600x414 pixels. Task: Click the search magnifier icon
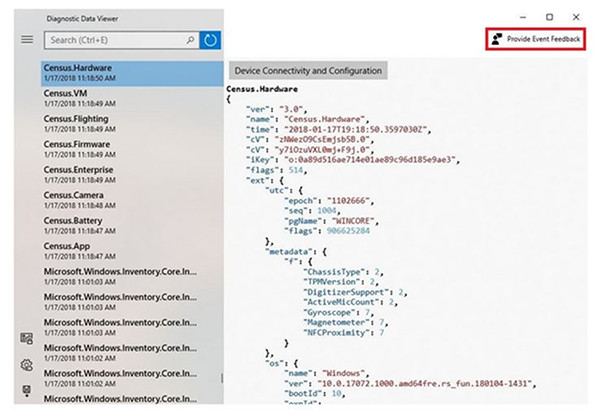click(190, 40)
